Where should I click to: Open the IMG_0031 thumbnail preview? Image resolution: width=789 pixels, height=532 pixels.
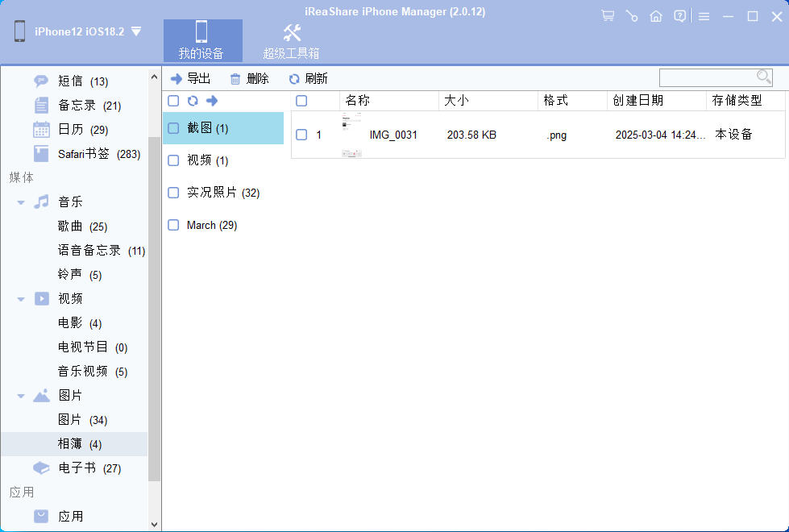point(351,135)
